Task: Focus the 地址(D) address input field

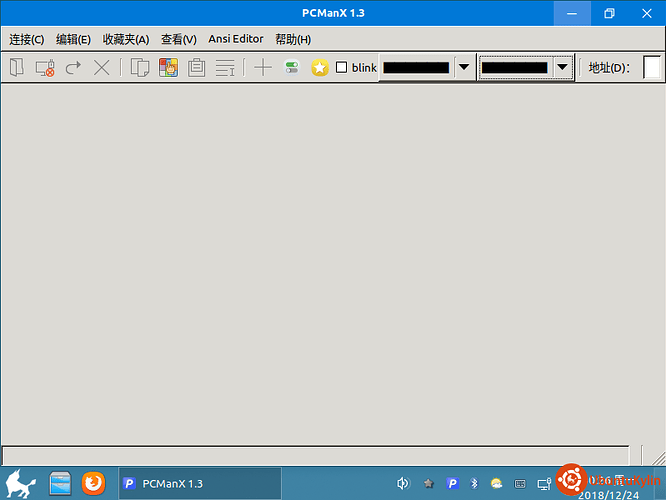Action: point(653,68)
